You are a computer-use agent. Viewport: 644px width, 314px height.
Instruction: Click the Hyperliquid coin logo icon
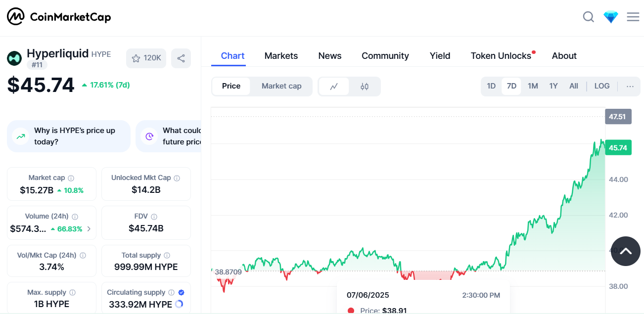click(x=14, y=58)
